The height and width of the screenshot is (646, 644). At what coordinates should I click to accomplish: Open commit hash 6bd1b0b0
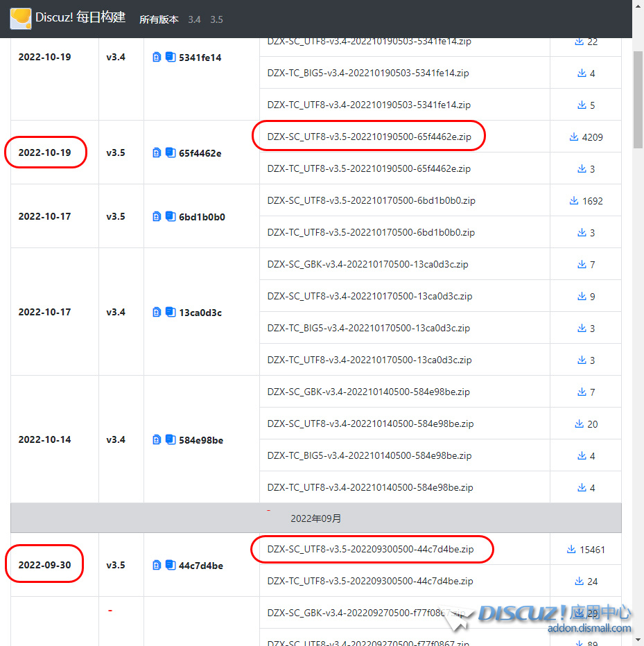[x=202, y=217]
